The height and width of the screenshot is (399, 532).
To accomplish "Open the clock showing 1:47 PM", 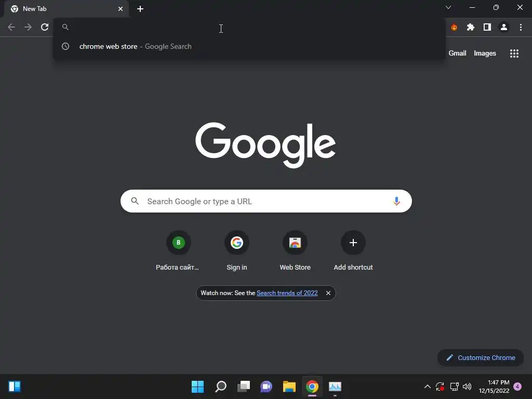I will pos(494,387).
